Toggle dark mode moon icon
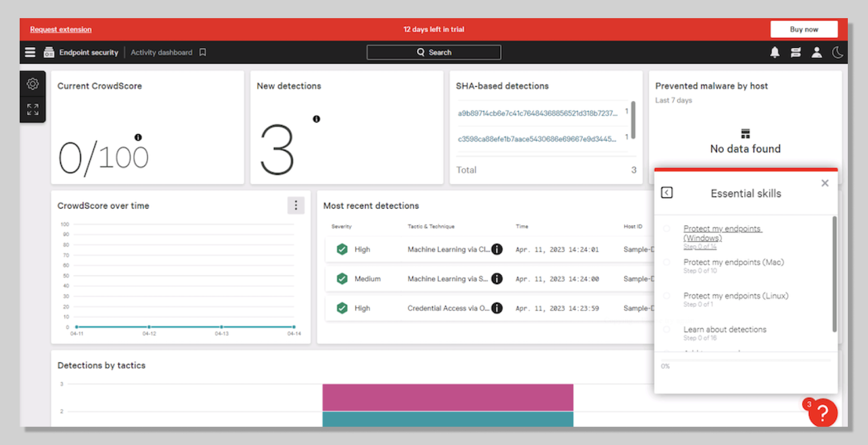 pyautogui.click(x=837, y=52)
